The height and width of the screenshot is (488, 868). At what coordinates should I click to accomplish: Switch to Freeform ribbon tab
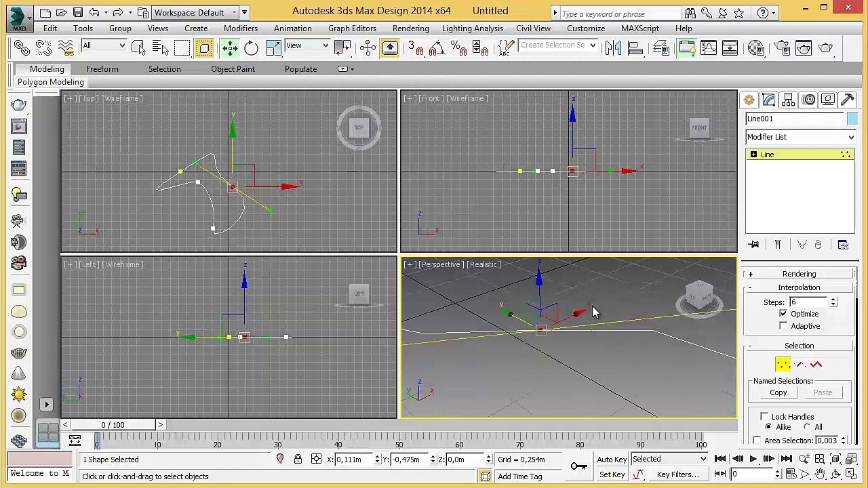point(102,69)
